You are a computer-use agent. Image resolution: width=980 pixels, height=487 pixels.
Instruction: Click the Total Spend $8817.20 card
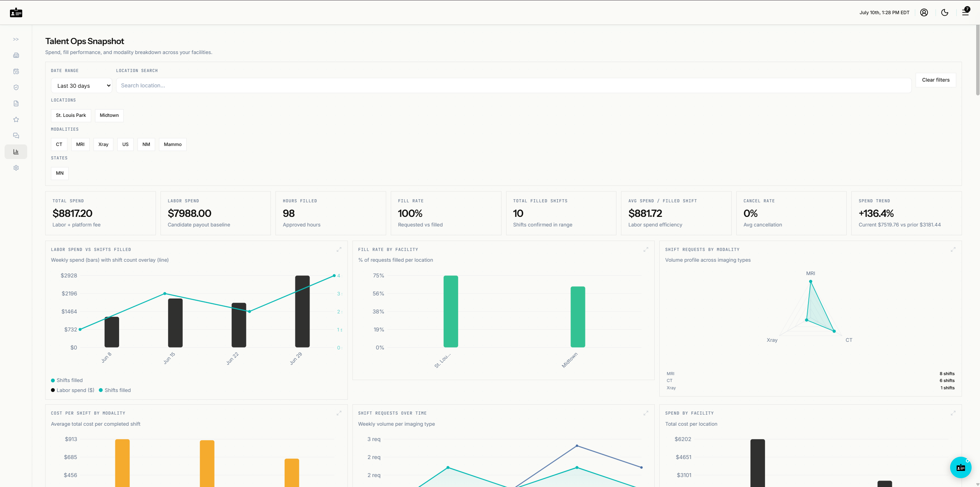click(100, 213)
